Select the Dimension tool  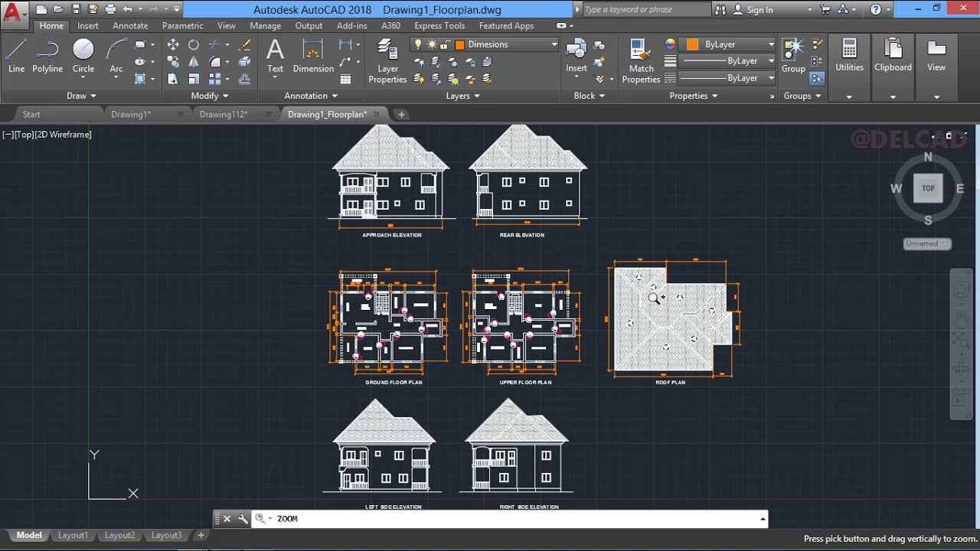(313, 56)
